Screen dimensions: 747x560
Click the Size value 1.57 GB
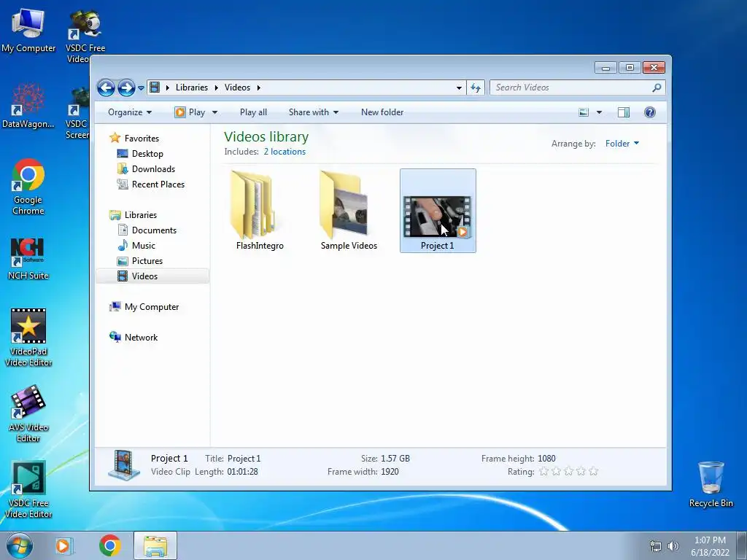coord(395,459)
